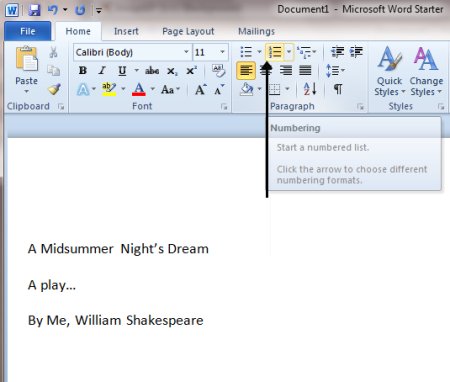Open the Quick Styles gallery
This screenshot has width=450, height=382.
[389, 71]
